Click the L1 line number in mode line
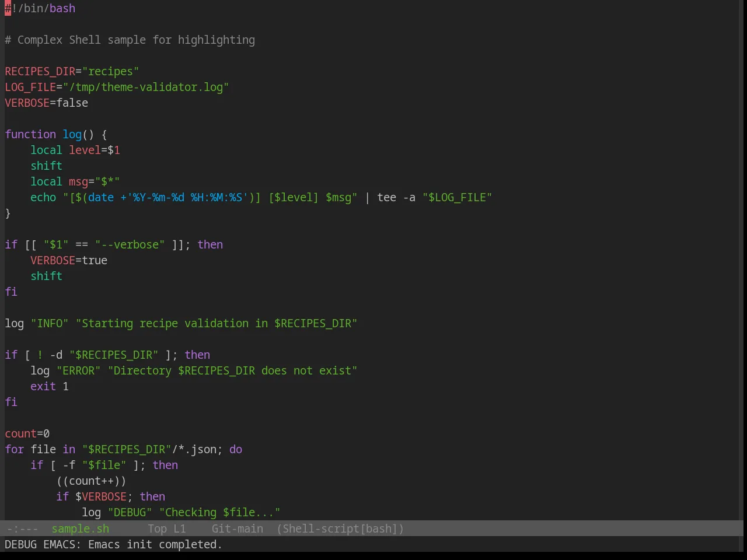747x560 pixels. [x=180, y=528]
